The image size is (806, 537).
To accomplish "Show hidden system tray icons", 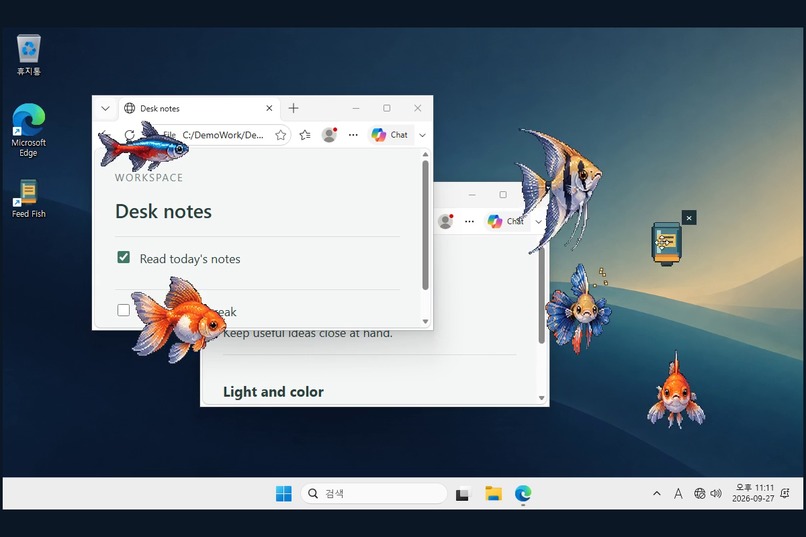I will [x=656, y=493].
